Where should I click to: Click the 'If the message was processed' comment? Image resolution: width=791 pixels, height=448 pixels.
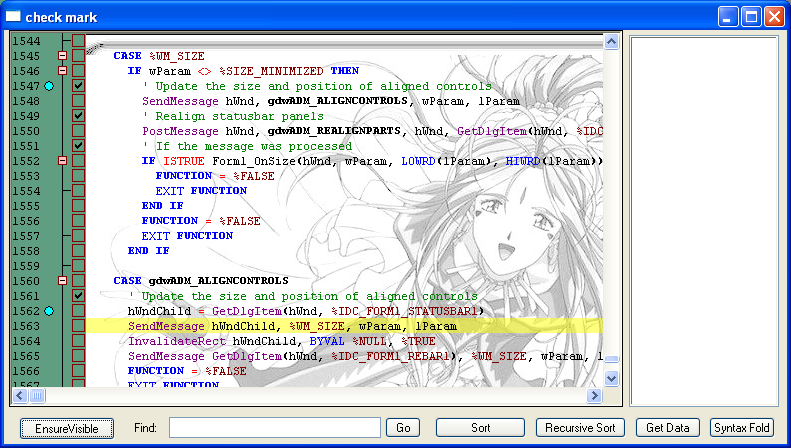coord(247,146)
